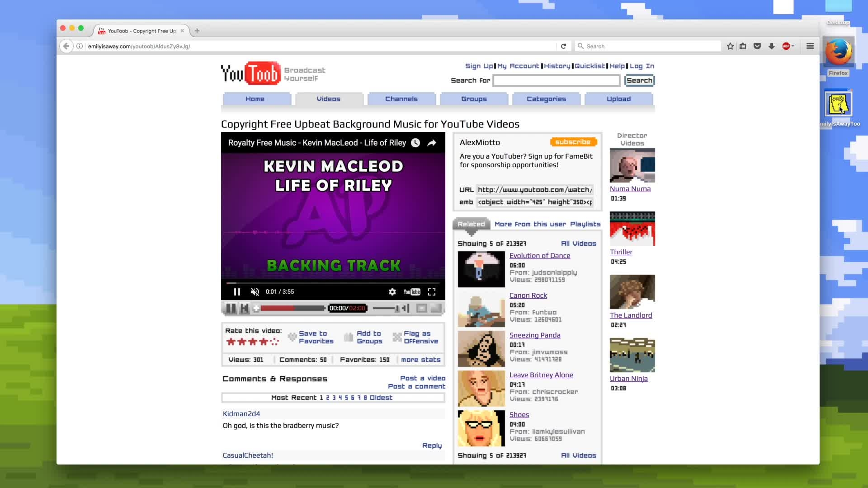Subscribe to AlexMiotto
Screen dimensions: 868x488
573,142
